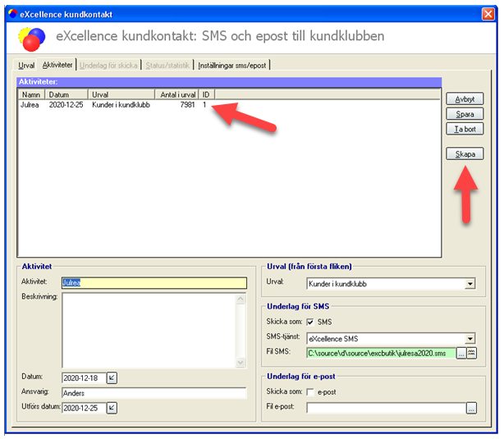
Task: Focus the Aktivitet name field containing Julrea
Action: coord(154,283)
